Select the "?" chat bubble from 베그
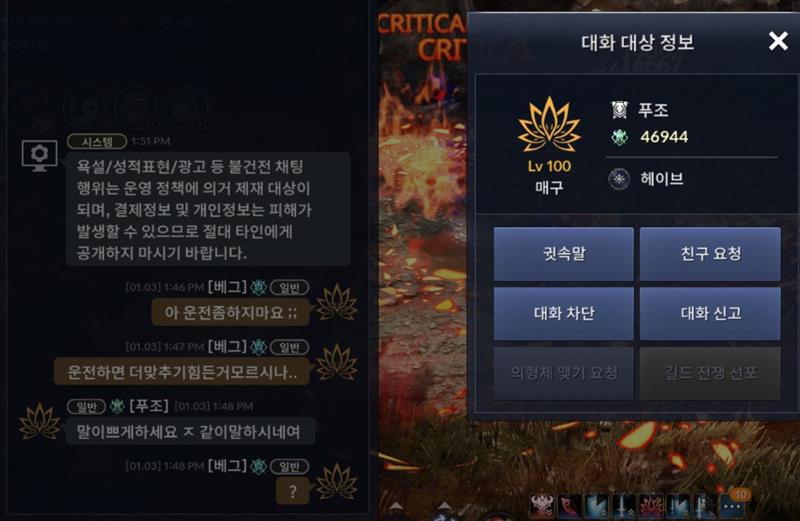Screen dimensions: 800x521 (292, 491)
